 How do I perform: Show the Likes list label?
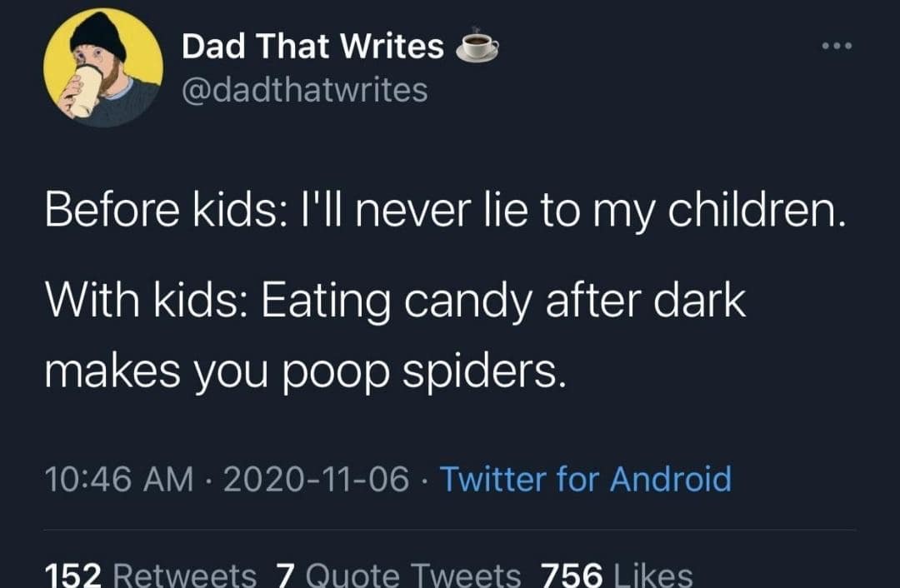click(x=652, y=575)
